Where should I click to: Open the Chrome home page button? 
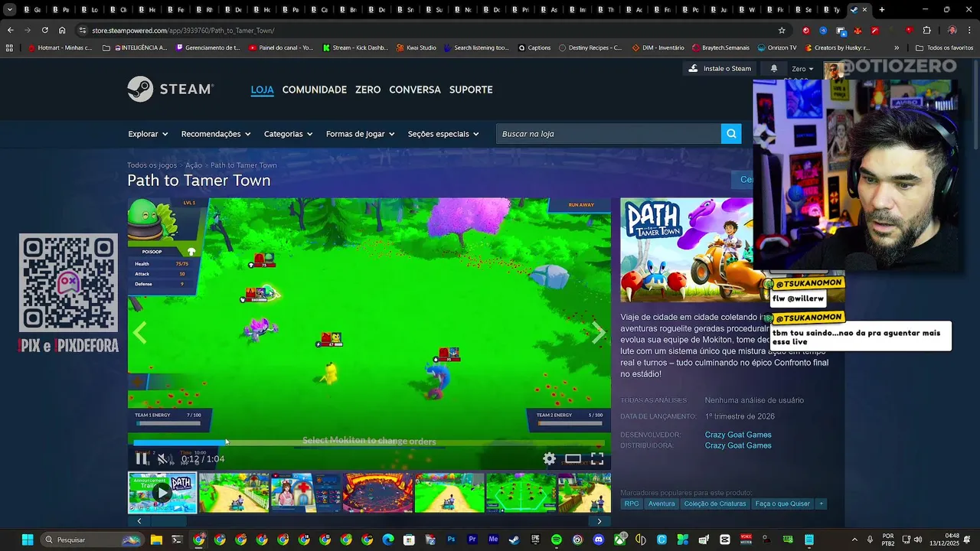pyautogui.click(x=62, y=31)
